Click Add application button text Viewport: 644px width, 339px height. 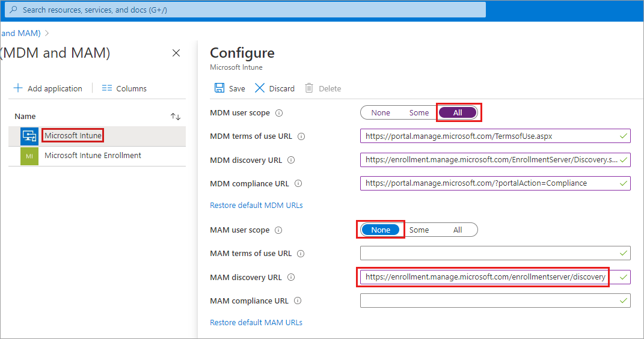(55, 88)
